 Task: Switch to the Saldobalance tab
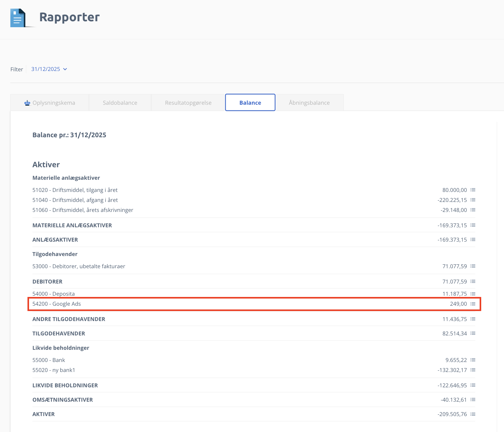tap(120, 103)
